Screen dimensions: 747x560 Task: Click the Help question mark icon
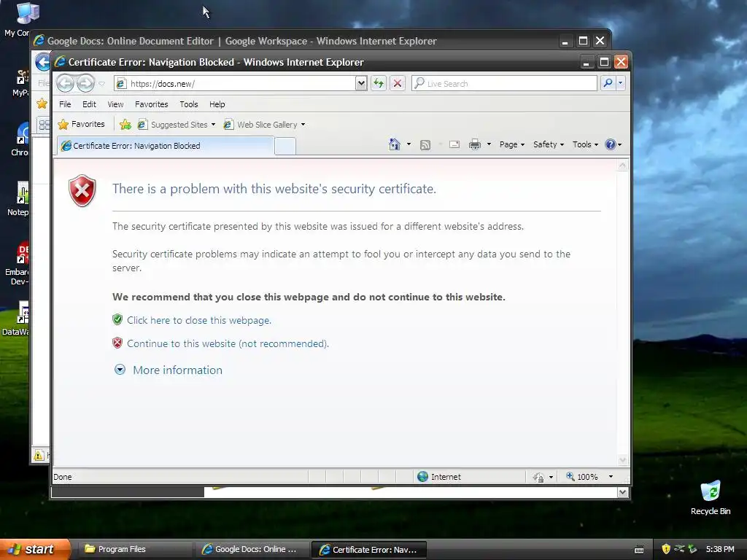tap(611, 144)
